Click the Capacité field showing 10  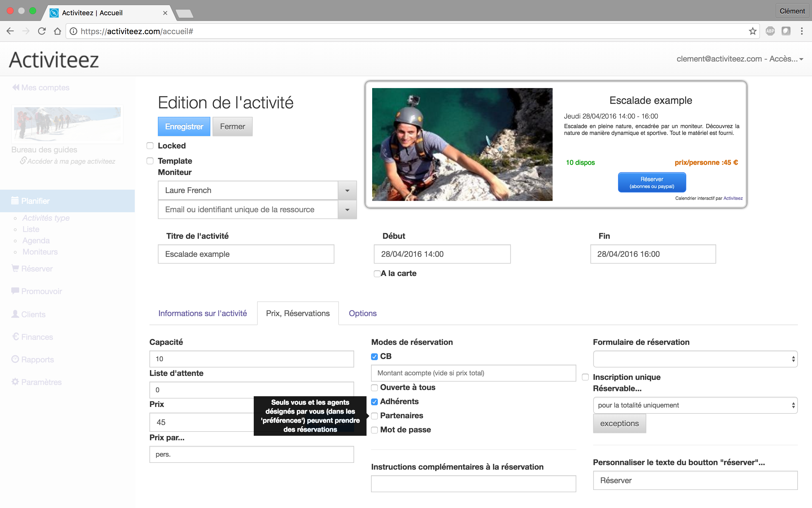pos(252,359)
